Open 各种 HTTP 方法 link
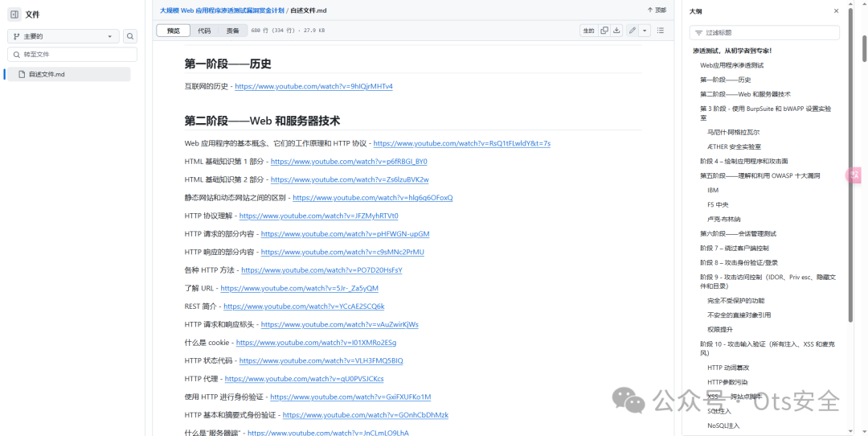 pos(321,270)
